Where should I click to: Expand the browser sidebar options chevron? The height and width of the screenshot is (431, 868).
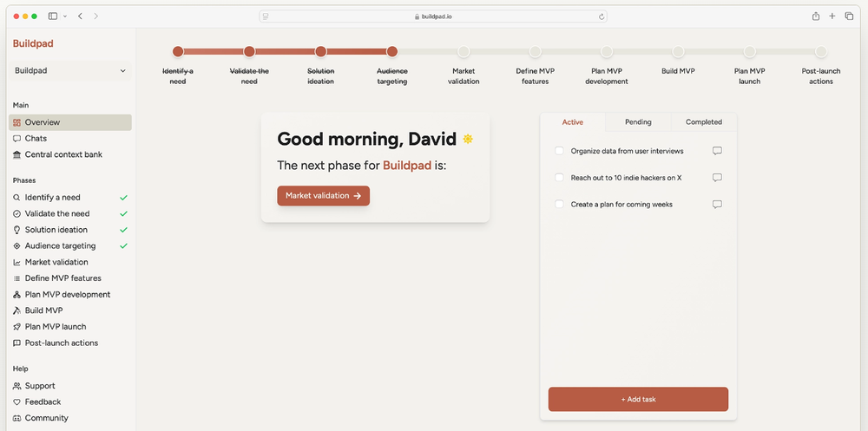pyautogui.click(x=65, y=16)
